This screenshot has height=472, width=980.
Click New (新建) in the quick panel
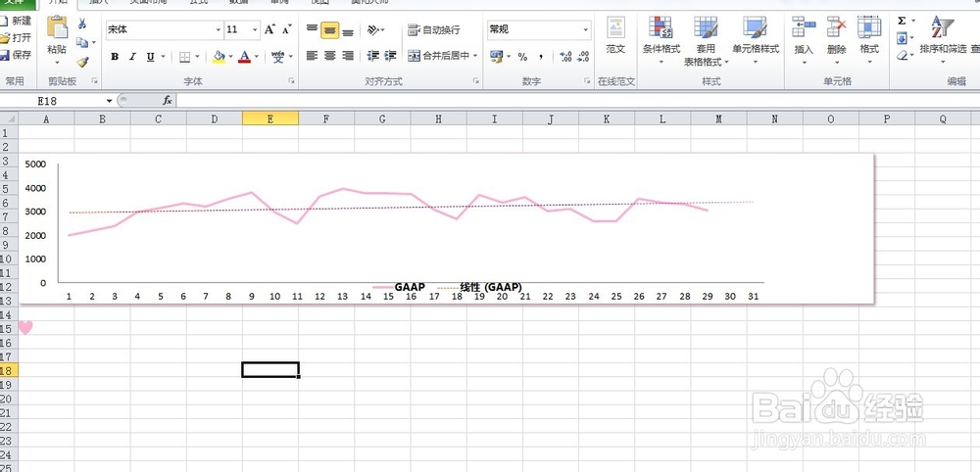16,22
